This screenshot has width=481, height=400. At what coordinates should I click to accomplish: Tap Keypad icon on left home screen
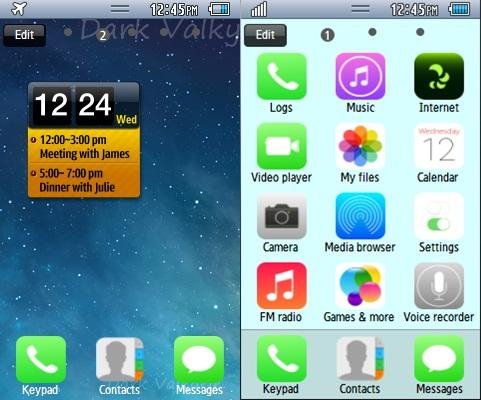[41, 359]
